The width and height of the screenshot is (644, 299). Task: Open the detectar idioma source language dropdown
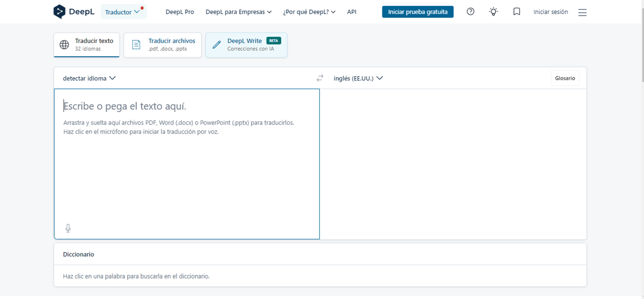(89, 78)
